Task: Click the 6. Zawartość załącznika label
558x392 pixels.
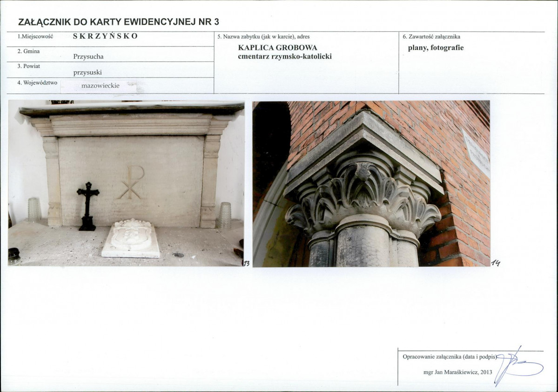Action: click(x=431, y=36)
